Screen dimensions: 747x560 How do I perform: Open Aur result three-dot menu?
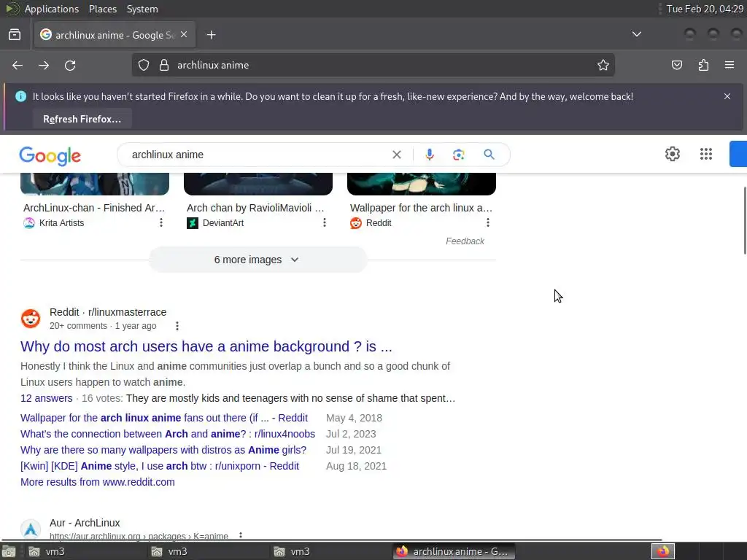click(241, 536)
